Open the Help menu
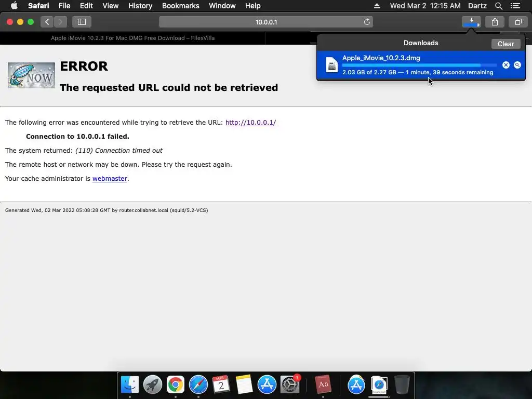 [x=253, y=6]
